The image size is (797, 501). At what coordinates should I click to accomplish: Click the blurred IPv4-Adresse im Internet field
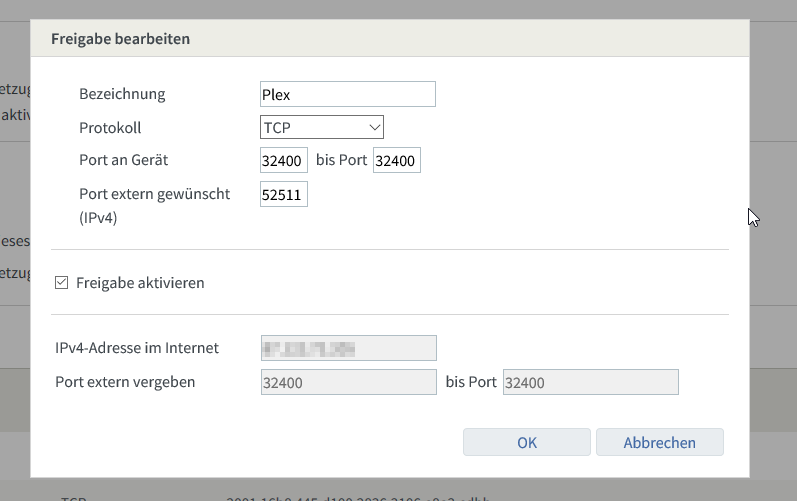(x=347, y=348)
